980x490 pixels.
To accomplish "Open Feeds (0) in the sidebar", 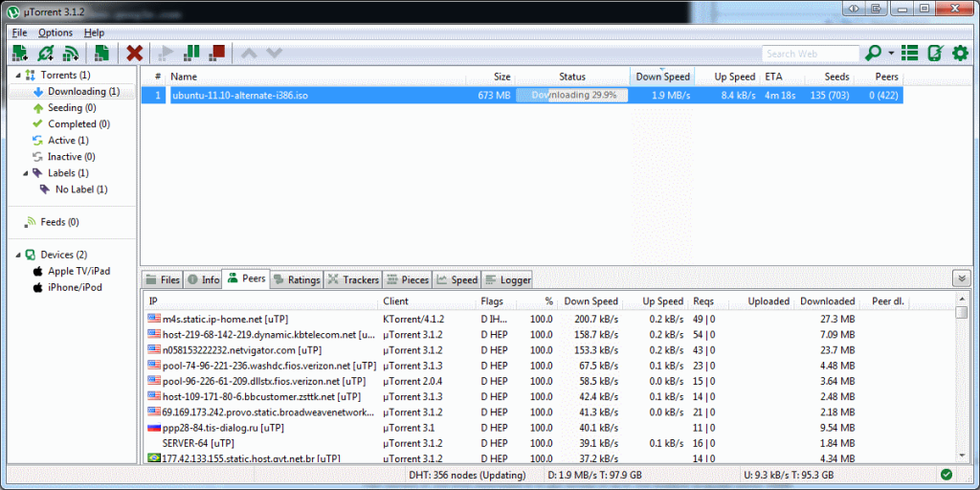I will (59, 222).
